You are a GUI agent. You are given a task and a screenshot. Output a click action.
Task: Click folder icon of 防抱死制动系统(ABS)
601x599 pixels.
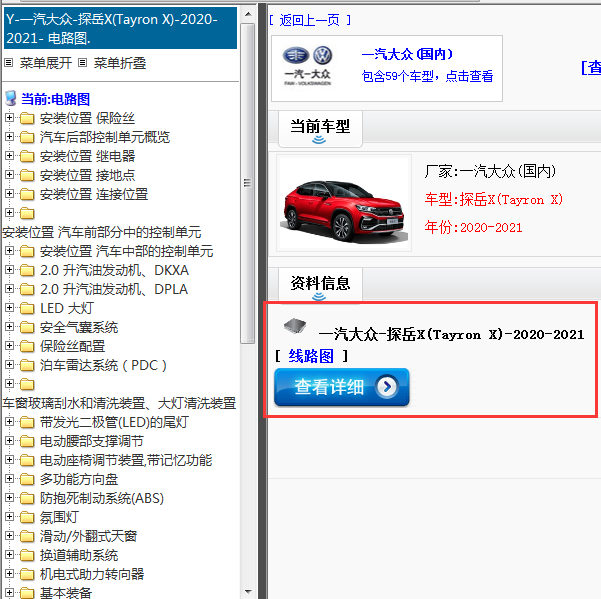27,498
